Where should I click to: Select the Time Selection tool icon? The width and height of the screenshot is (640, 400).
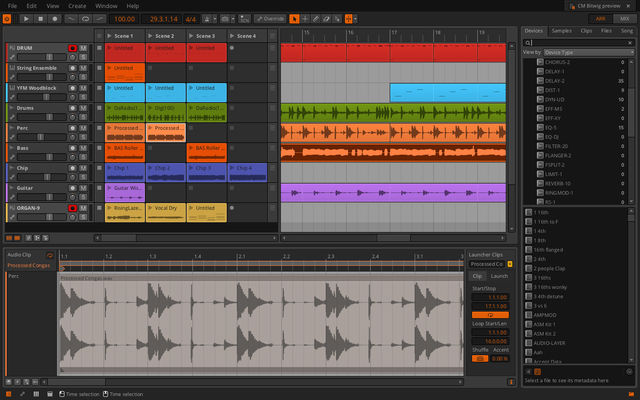[x=305, y=19]
